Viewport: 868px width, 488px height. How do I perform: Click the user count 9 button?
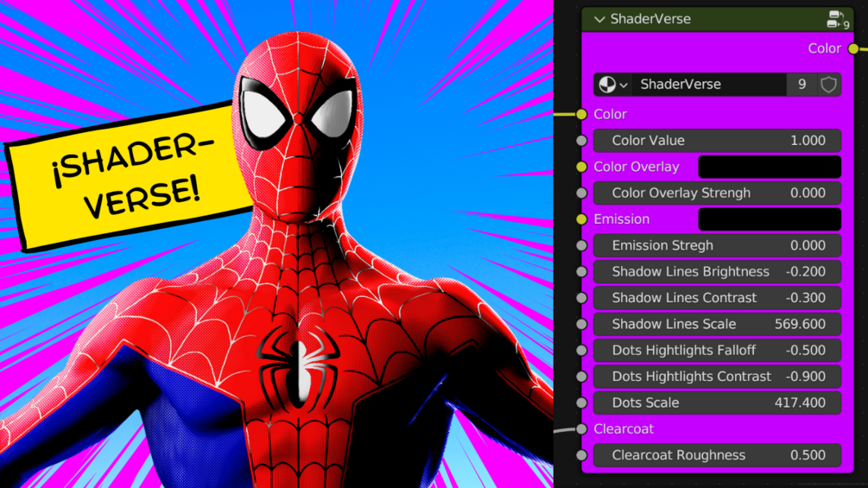tap(801, 85)
